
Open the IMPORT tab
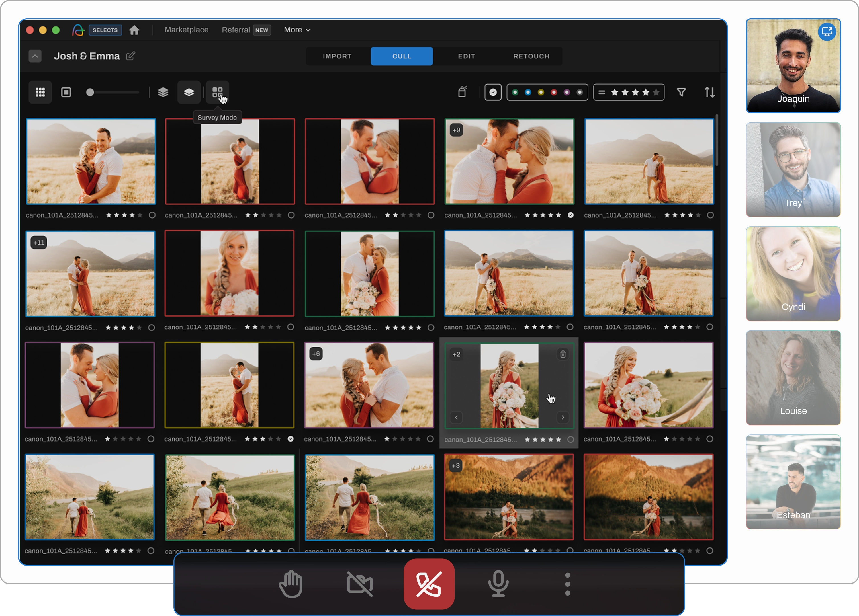pyautogui.click(x=337, y=56)
